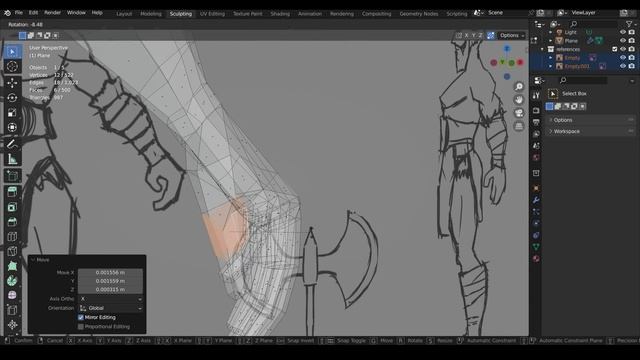Click the Move X value field
The image size is (640, 360).
[111, 273]
